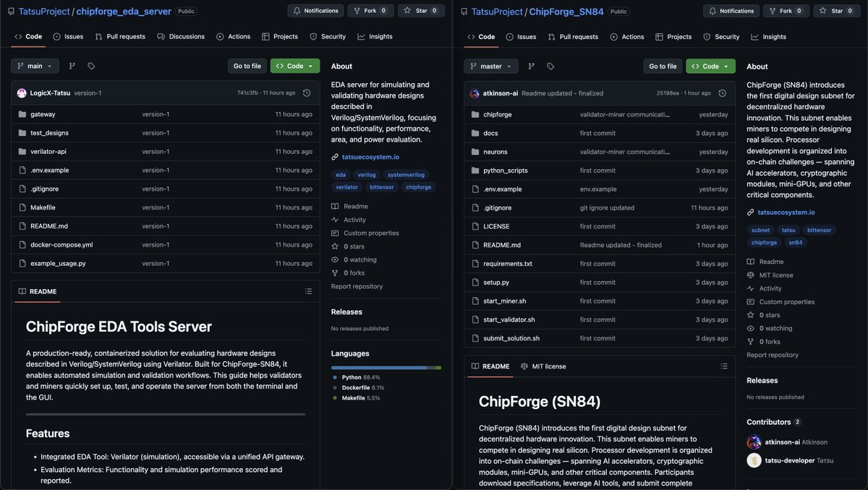This screenshot has width=868, height=490.
Task: Click Notifications button on chipforge_eda_server
Action: pos(315,11)
